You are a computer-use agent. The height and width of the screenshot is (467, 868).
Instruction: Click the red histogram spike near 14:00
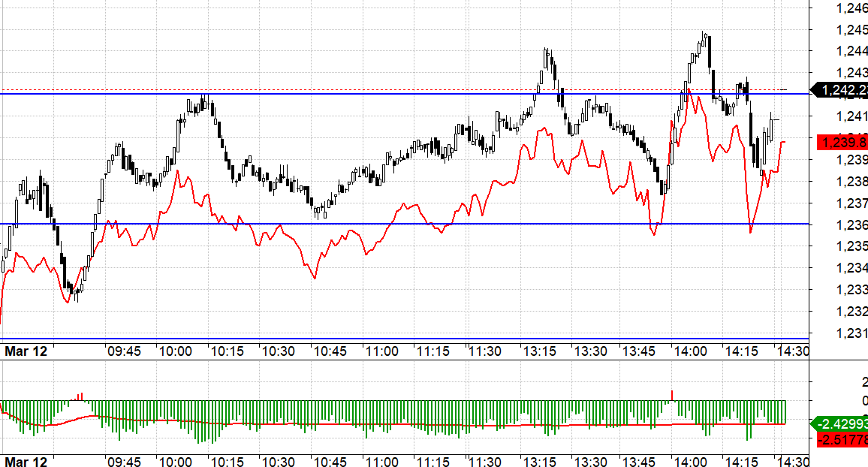click(672, 395)
